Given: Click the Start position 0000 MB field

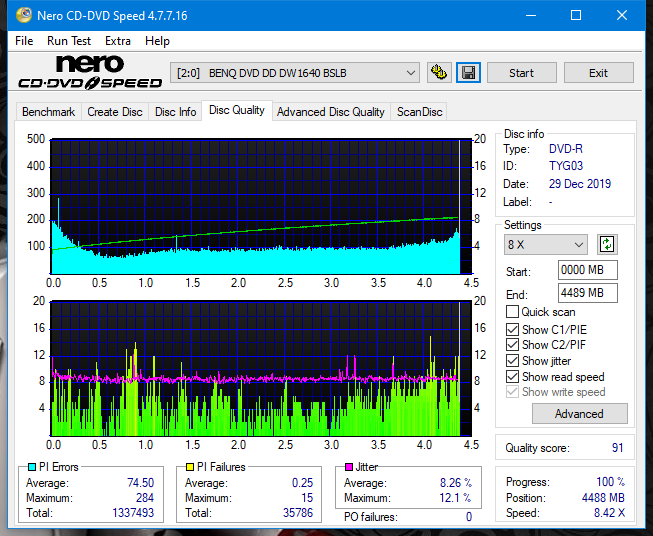Looking at the screenshot, I should pyautogui.click(x=587, y=270).
